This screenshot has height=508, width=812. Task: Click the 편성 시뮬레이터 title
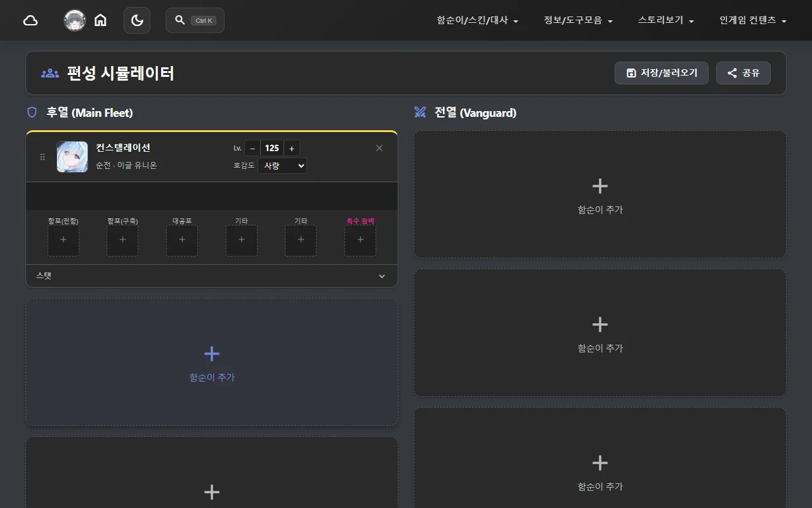pos(121,73)
